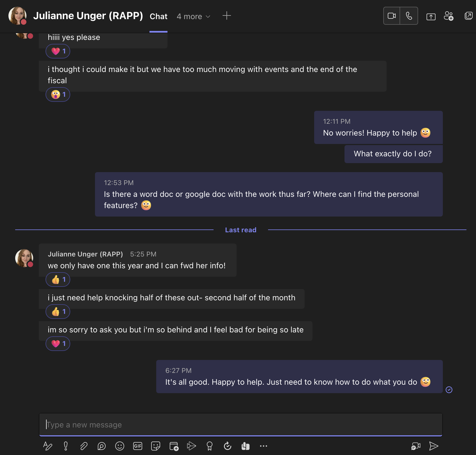Expand the '4 more' tabs dropdown
This screenshot has width=476, height=455.
coord(193,16)
